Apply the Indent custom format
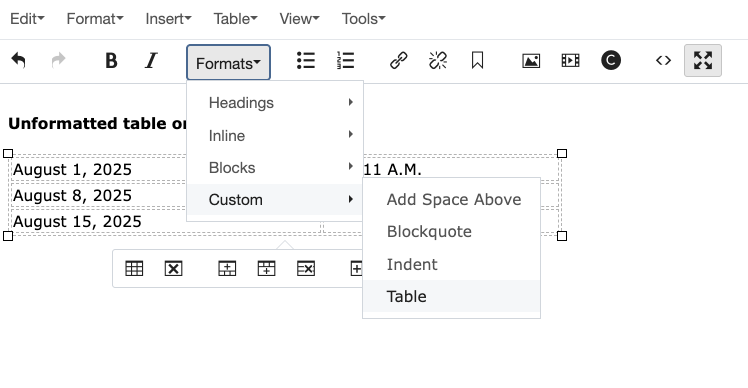 tap(451, 264)
